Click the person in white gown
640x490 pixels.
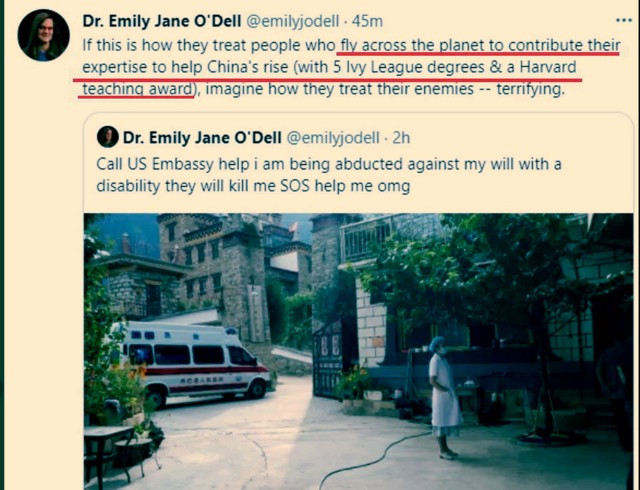pos(444,397)
